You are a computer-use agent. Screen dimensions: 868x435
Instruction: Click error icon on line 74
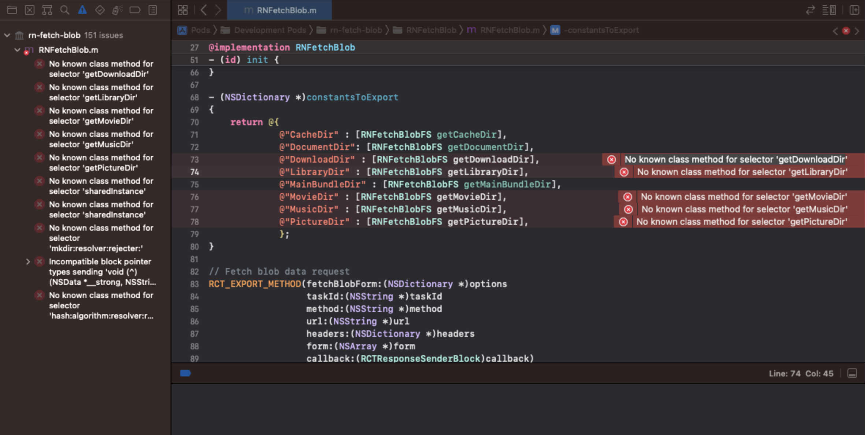624,172
